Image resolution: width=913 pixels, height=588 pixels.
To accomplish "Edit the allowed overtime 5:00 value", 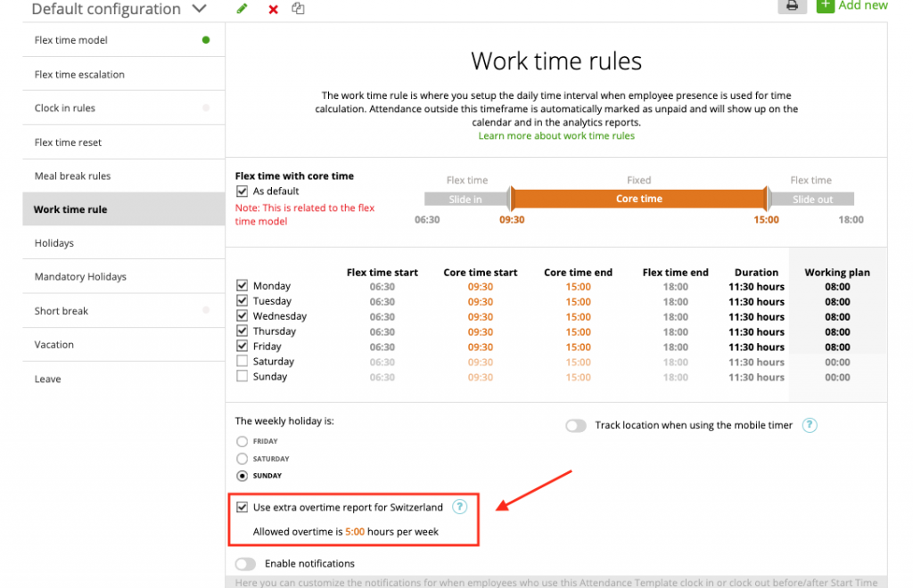I will pyautogui.click(x=355, y=532).
